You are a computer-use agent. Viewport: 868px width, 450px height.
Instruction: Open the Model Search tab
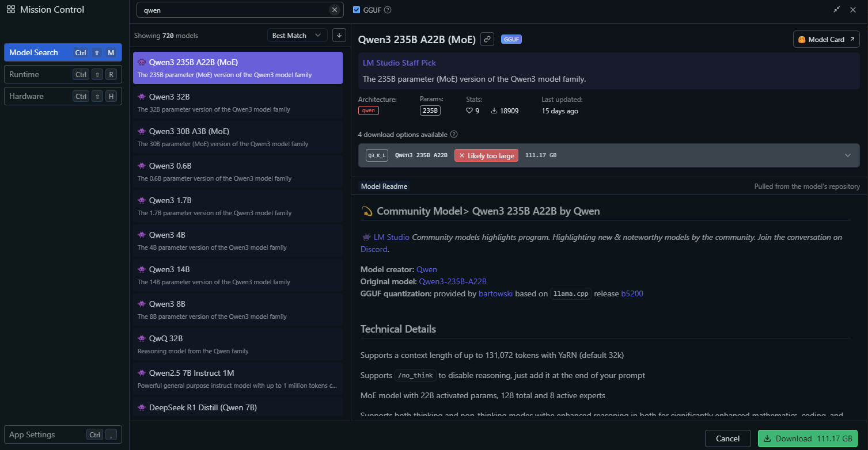pyautogui.click(x=63, y=52)
